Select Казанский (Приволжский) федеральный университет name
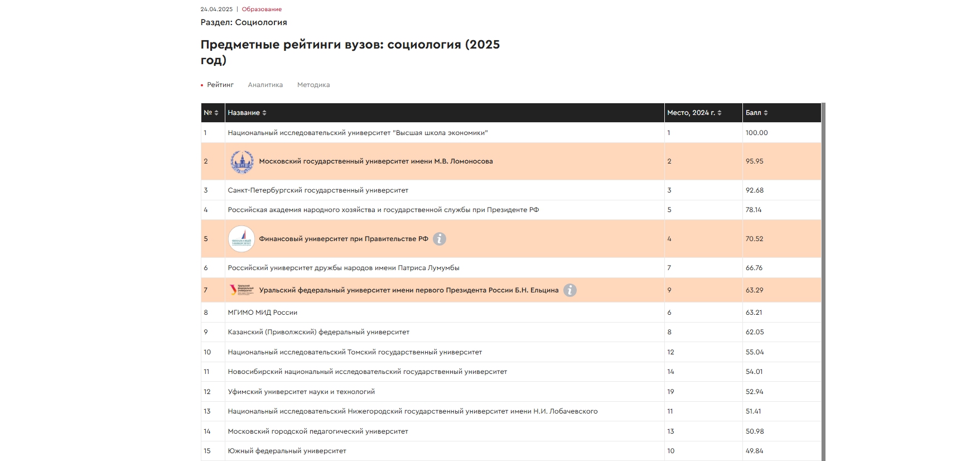Image resolution: width=980 pixels, height=461 pixels. click(318, 332)
